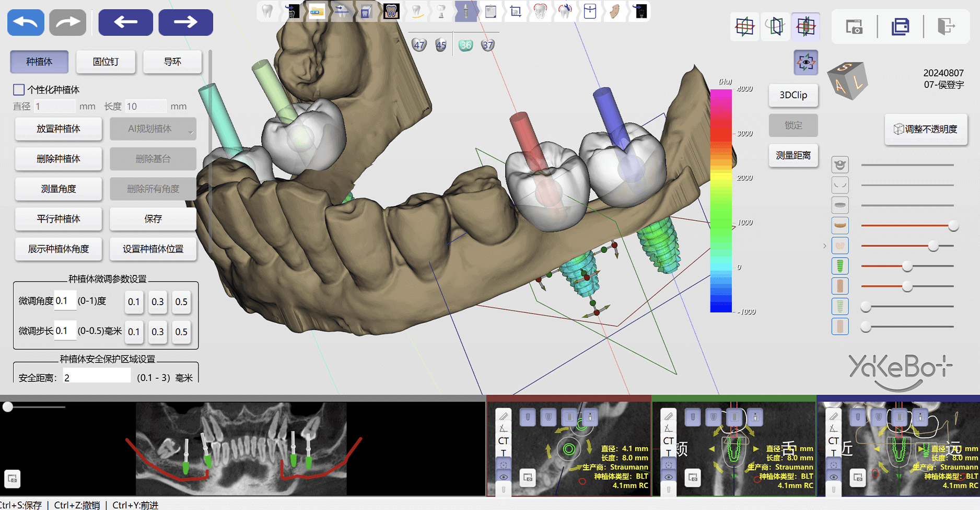Enable the 个性化种植体 checkbox

tap(19, 90)
